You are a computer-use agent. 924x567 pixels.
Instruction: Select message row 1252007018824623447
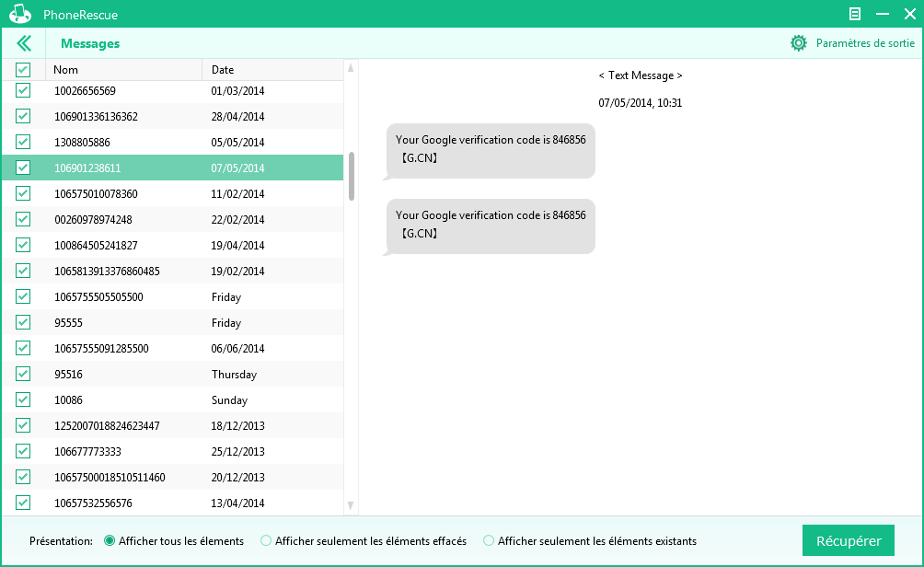coord(173,425)
